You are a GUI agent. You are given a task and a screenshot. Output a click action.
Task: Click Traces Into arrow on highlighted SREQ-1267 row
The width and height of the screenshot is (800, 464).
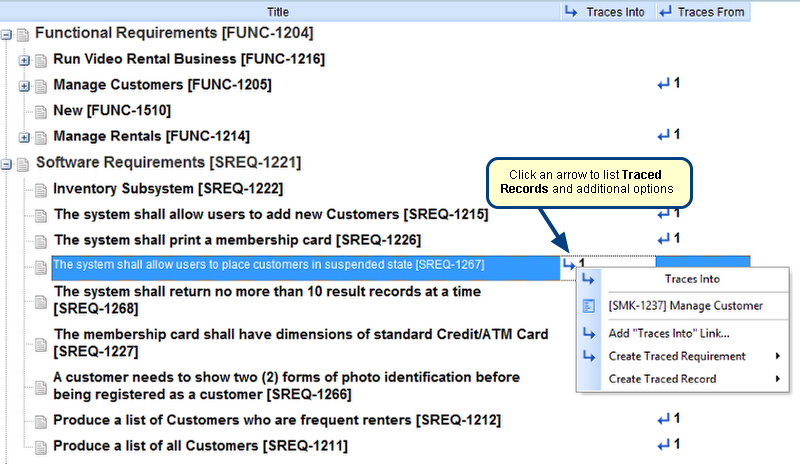pos(569,264)
